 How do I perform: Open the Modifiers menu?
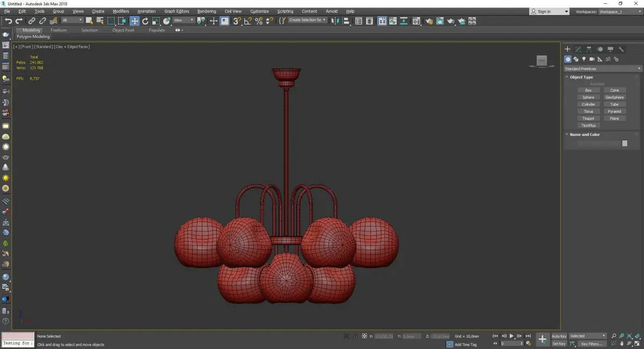click(x=121, y=11)
